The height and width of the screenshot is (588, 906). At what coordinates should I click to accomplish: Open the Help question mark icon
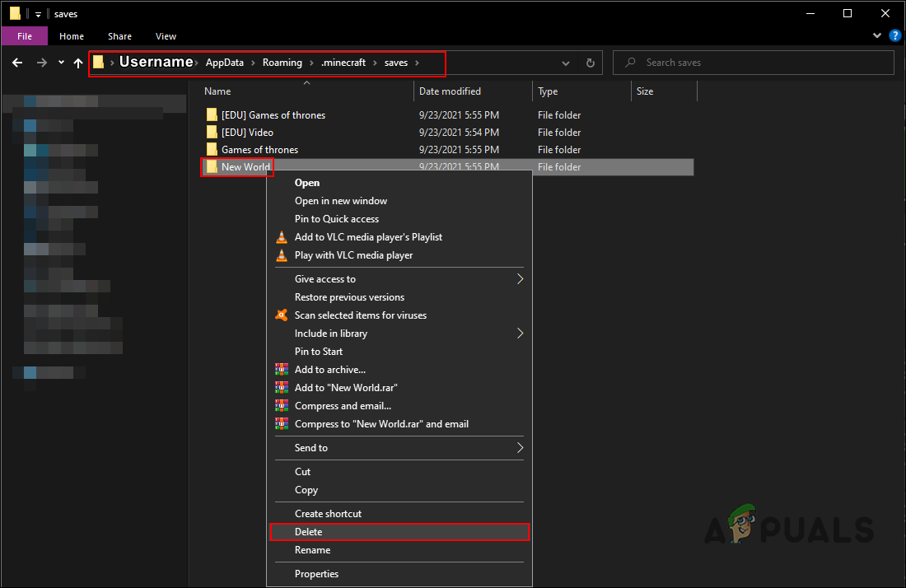pos(895,36)
